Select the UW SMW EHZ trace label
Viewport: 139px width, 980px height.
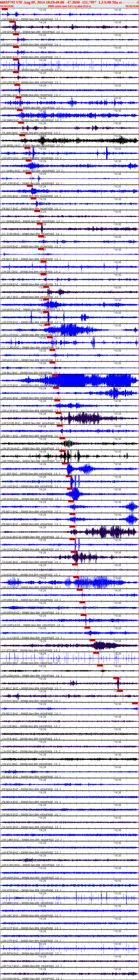point(32,120)
